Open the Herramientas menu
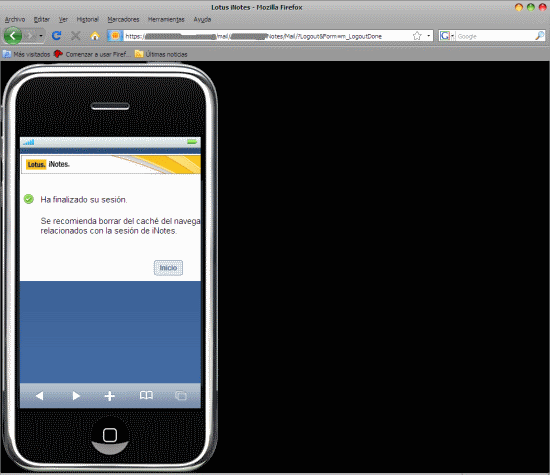550x475 pixels. click(166, 19)
